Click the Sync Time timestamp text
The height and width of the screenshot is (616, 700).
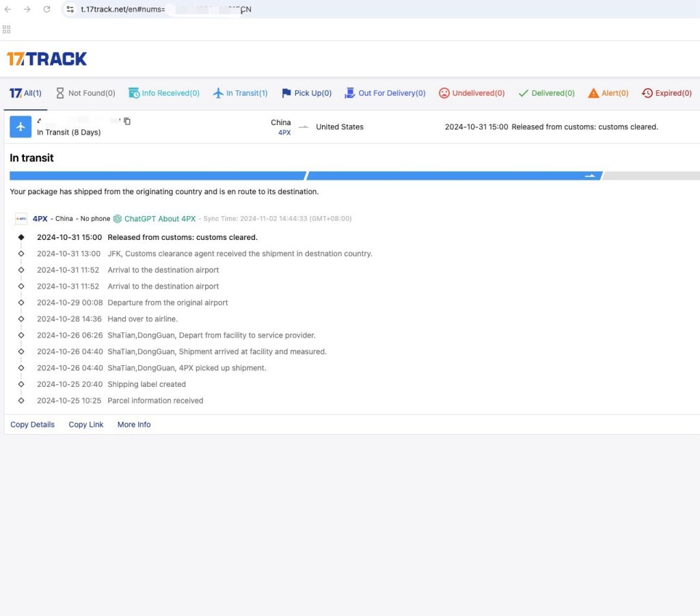[278, 219]
